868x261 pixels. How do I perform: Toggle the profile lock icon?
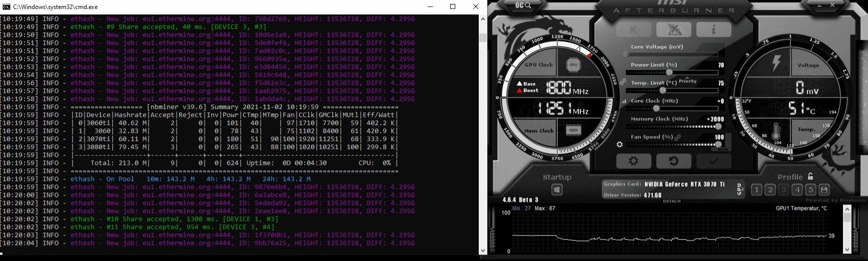coord(810,176)
